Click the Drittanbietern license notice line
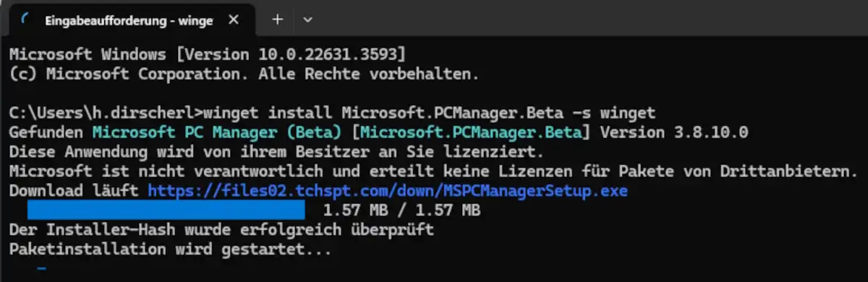868x282 pixels. click(434, 171)
